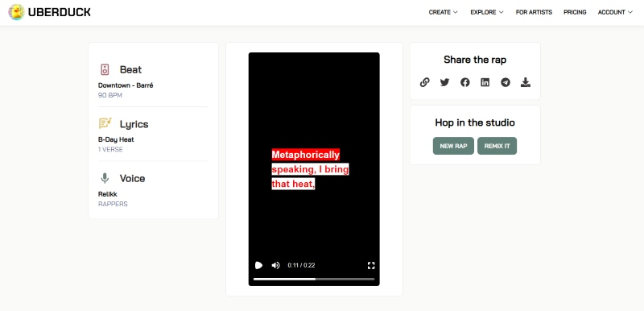The height and width of the screenshot is (311, 644).
Task: Copy the rap share link icon
Action: [x=425, y=82]
